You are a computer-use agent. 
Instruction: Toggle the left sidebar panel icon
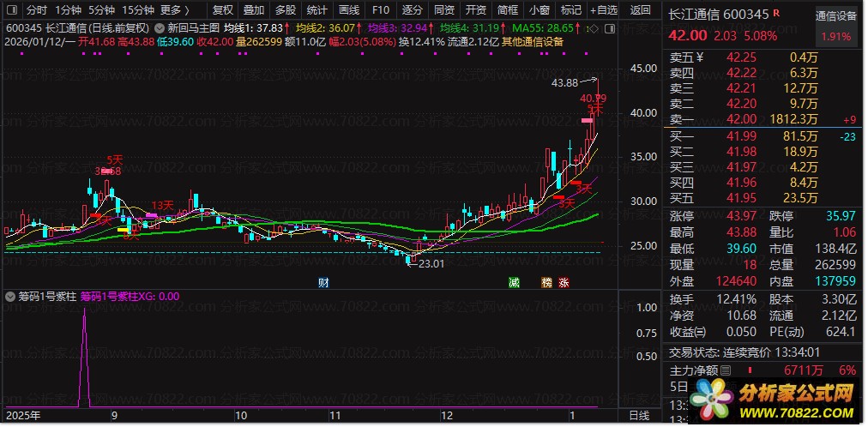[x=12, y=10]
